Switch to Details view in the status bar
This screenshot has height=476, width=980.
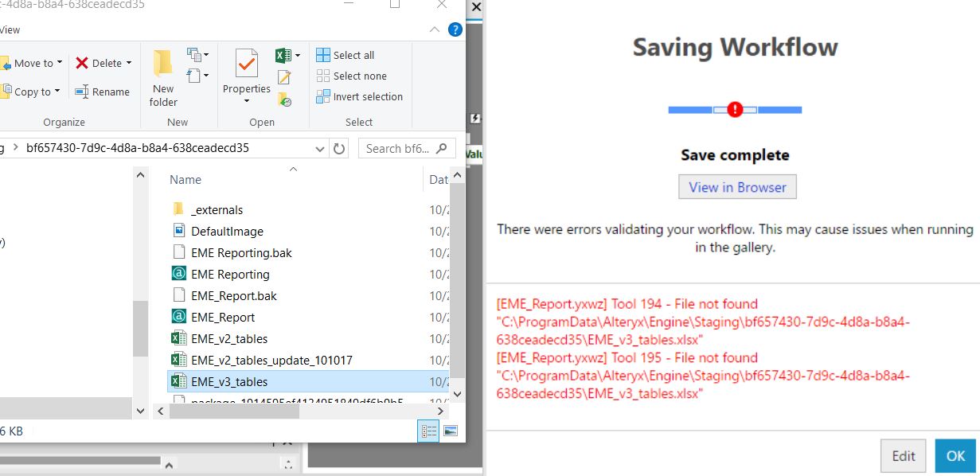(x=428, y=431)
